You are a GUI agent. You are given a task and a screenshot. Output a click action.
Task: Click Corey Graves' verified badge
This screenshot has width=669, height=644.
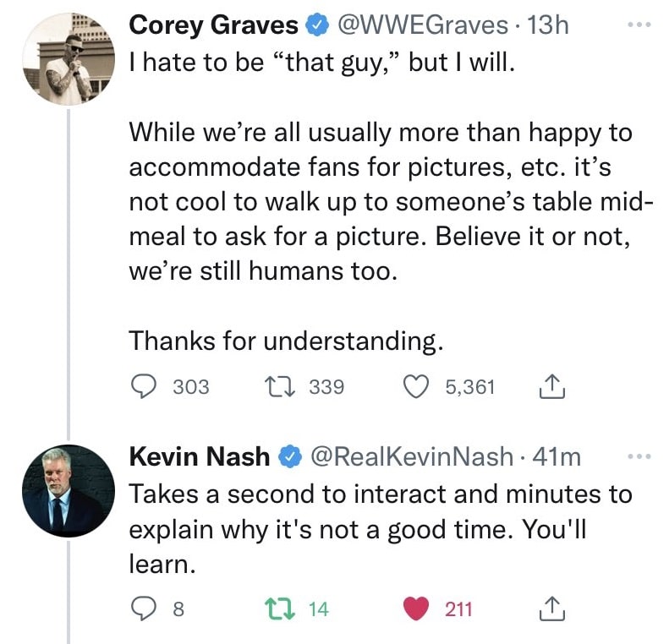coord(316,27)
